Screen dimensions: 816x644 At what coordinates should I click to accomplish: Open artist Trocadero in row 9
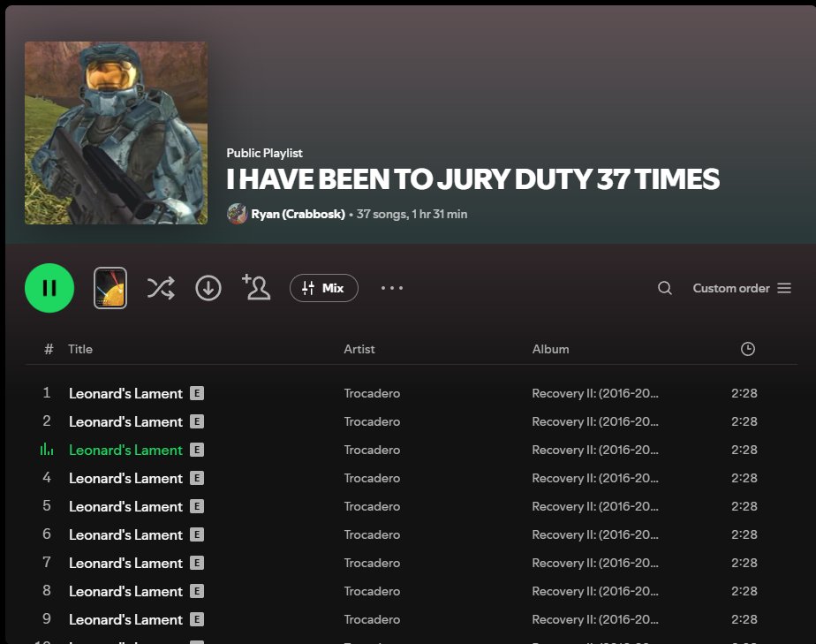tap(372, 619)
